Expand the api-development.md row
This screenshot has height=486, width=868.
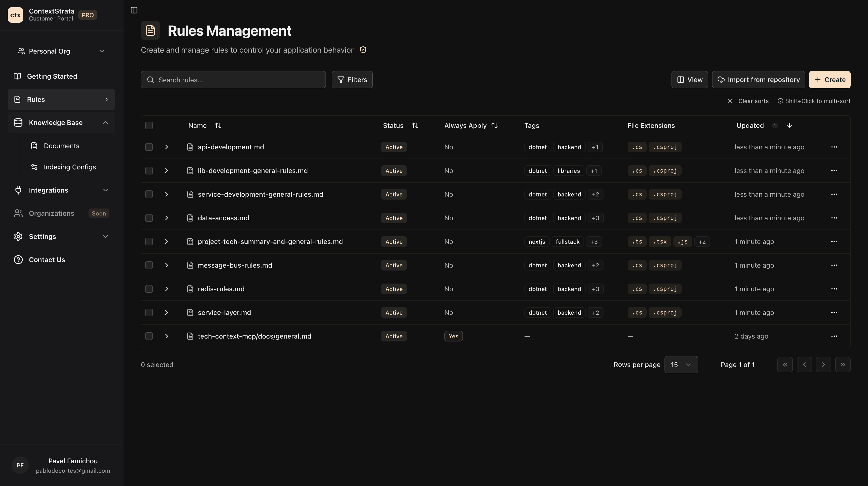coord(166,147)
